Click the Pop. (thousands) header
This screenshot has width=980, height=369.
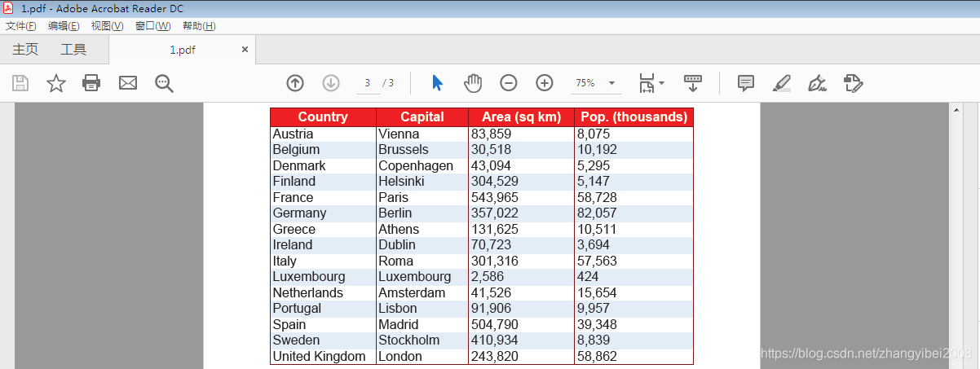(634, 117)
